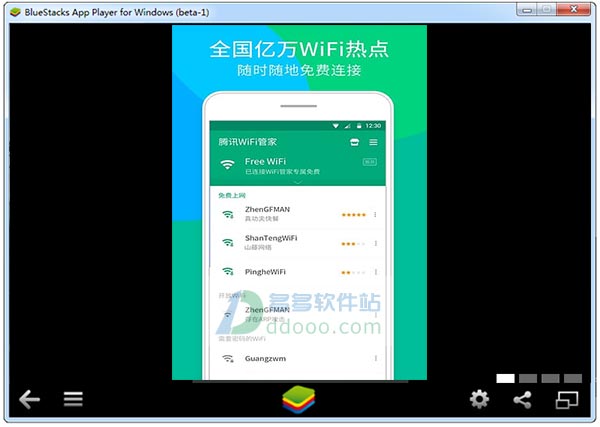Select the first white page indicator
This screenshot has width=600, height=427.
(505, 378)
